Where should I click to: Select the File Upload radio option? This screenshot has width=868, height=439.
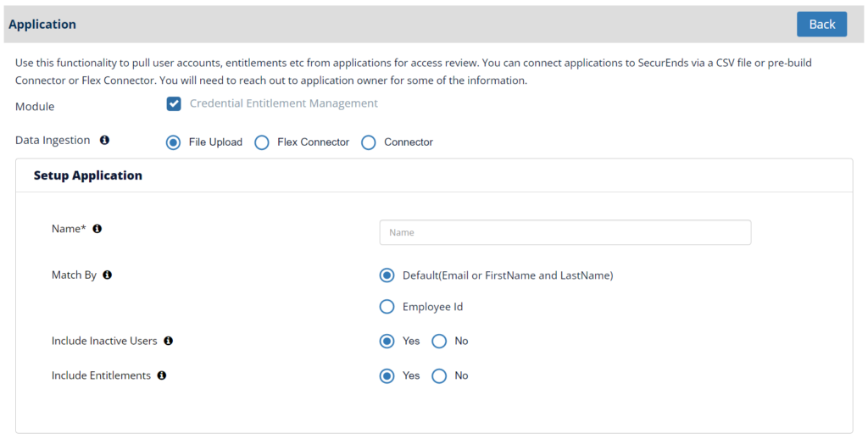click(x=173, y=143)
